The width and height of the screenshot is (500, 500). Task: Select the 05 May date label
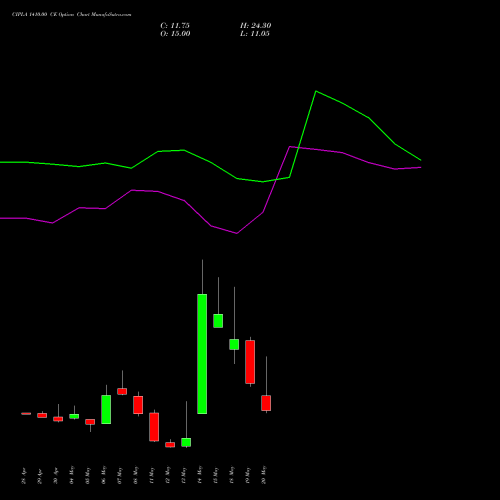pos(88,475)
